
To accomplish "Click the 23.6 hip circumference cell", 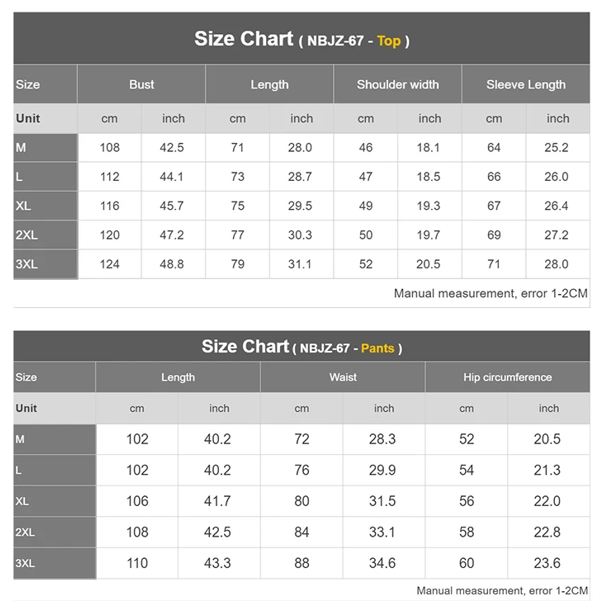I will pyautogui.click(x=549, y=563).
